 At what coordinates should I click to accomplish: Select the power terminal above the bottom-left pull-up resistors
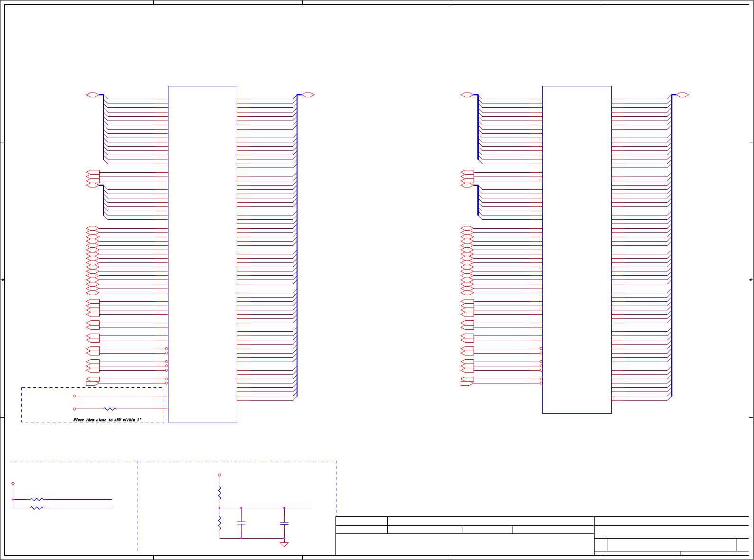tap(13, 484)
